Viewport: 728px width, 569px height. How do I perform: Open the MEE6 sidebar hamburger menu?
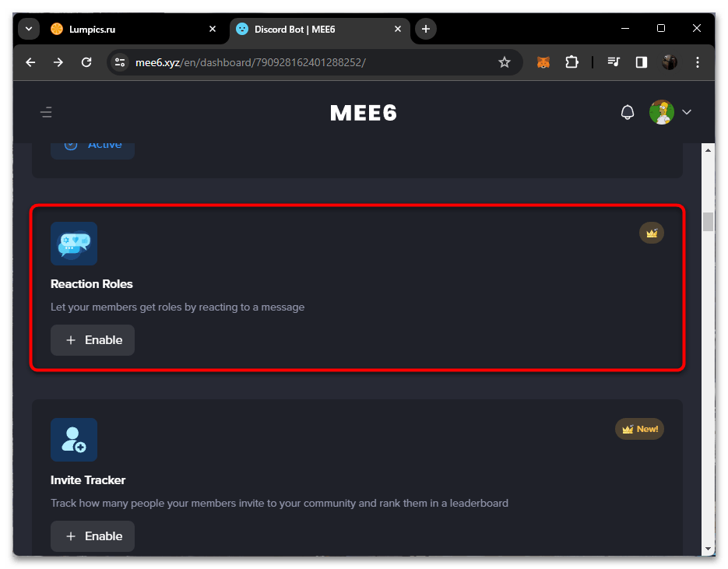coord(46,113)
